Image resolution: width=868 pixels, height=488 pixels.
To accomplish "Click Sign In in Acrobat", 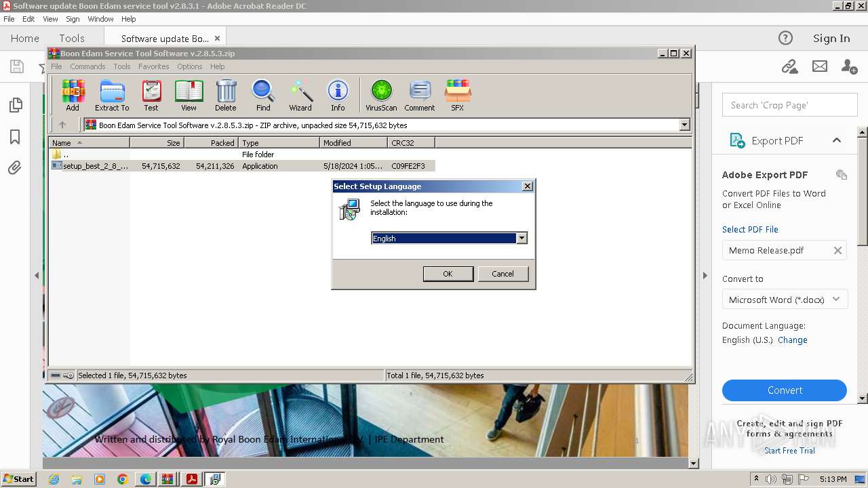I will (831, 39).
